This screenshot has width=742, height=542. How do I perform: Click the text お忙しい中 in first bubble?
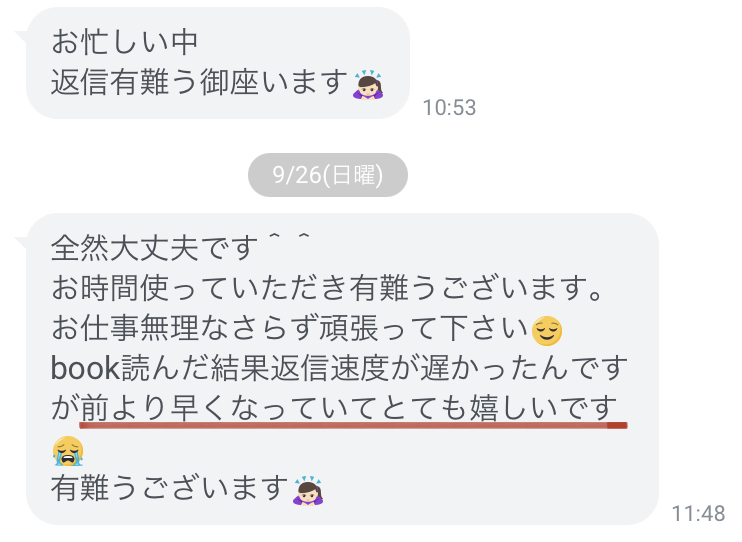tap(124, 42)
